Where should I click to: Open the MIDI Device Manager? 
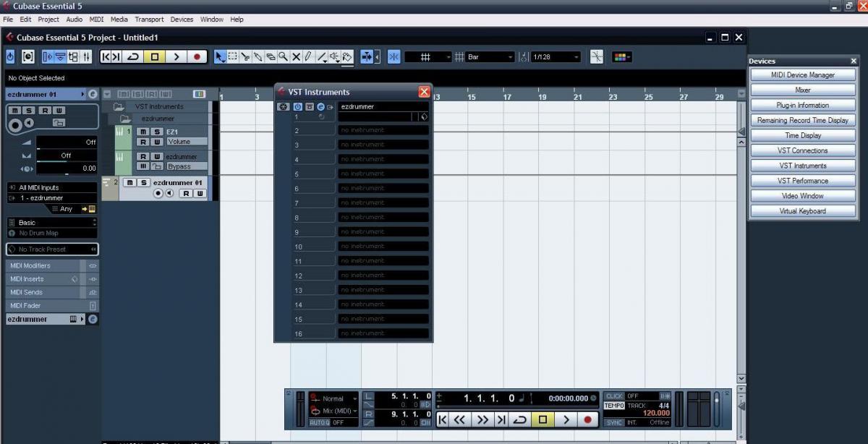803,75
